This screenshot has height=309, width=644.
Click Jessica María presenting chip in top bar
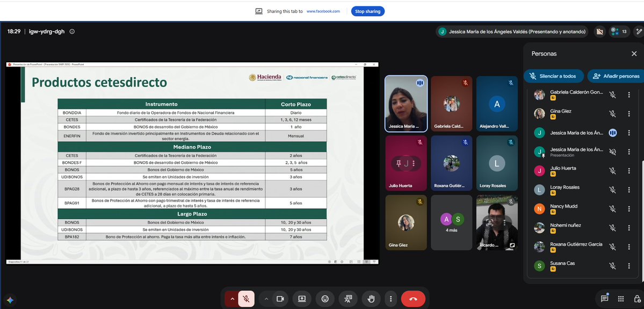click(512, 32)
